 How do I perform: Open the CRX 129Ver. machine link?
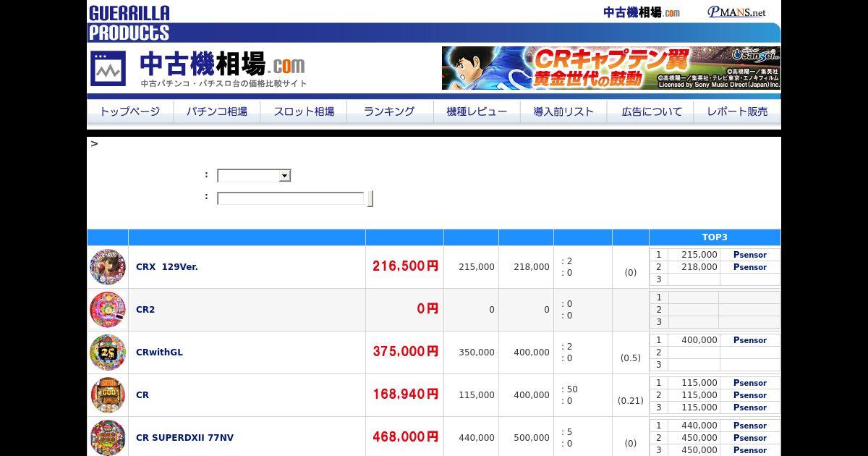pyautogui.click(x=167, y=266)
